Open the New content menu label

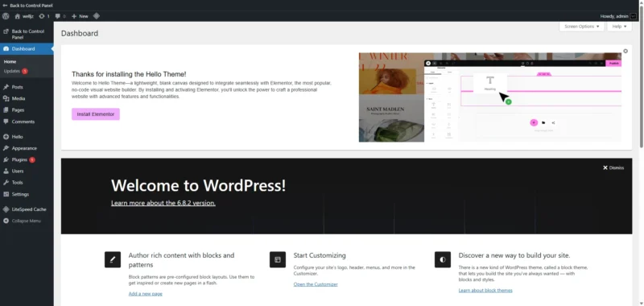[84, 16]
